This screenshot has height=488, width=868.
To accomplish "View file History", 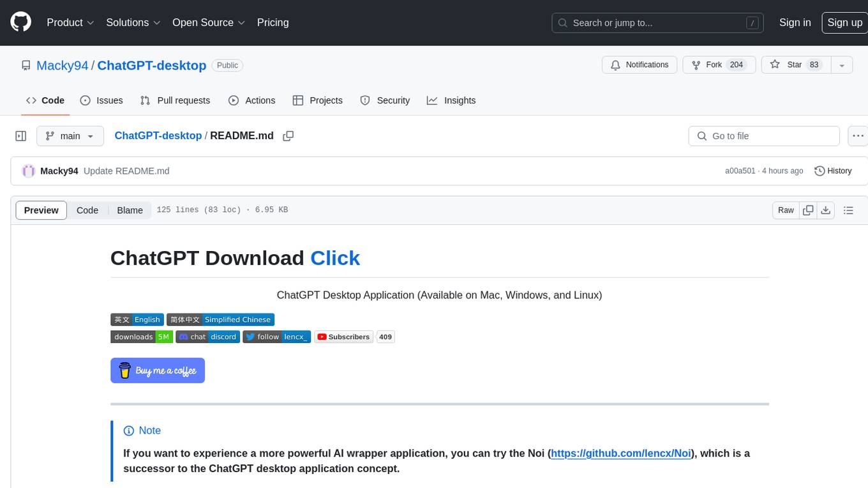I will click(x=833, y=171).
